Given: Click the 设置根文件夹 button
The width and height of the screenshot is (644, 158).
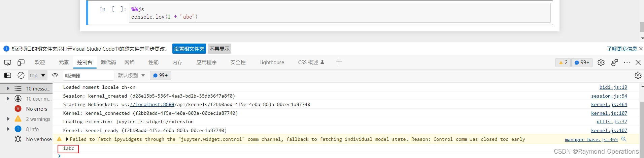Looking at the screenshot, I should pos(189,49).
